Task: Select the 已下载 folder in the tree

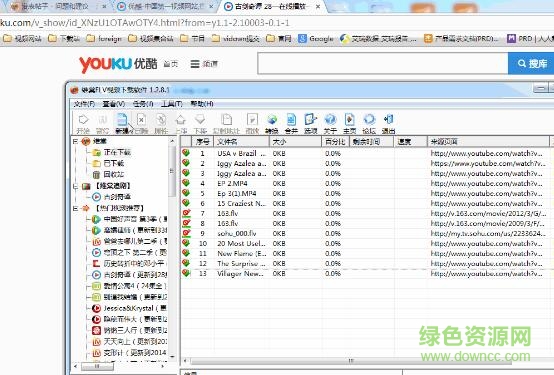Action: [x=108, y=163]
